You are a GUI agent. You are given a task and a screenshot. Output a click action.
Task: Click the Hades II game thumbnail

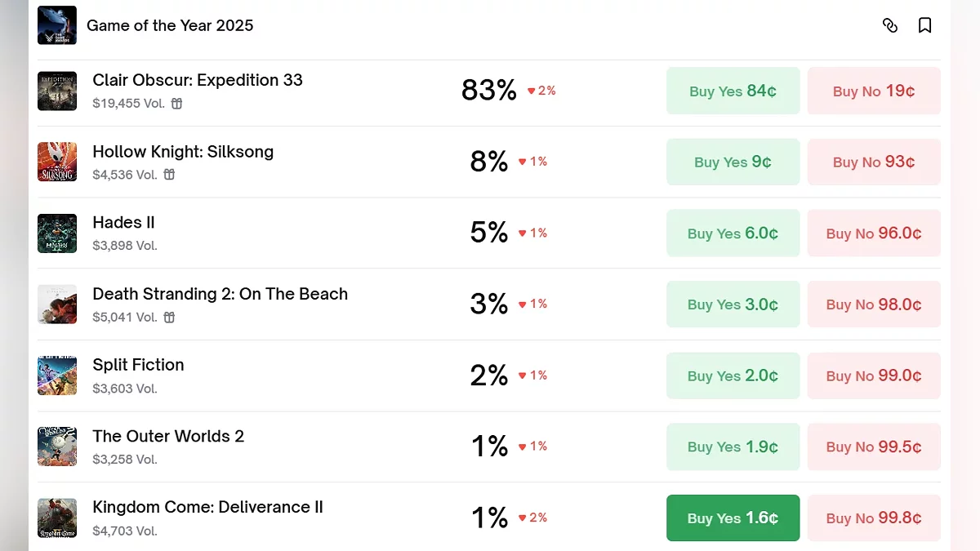[x=57, y=233]
